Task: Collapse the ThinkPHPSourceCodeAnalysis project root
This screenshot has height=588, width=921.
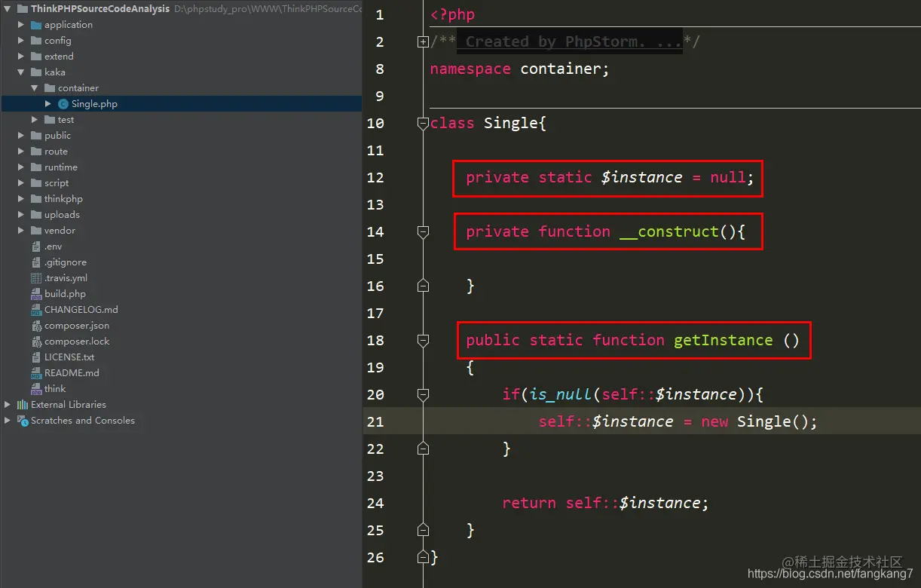Action: point(8,9)
